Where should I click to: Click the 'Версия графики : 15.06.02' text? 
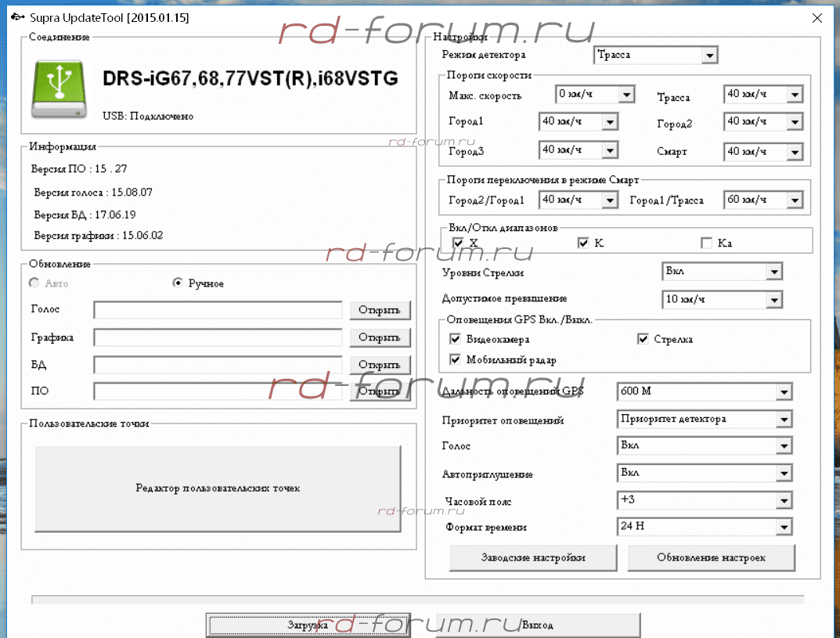tap(98, 236)
